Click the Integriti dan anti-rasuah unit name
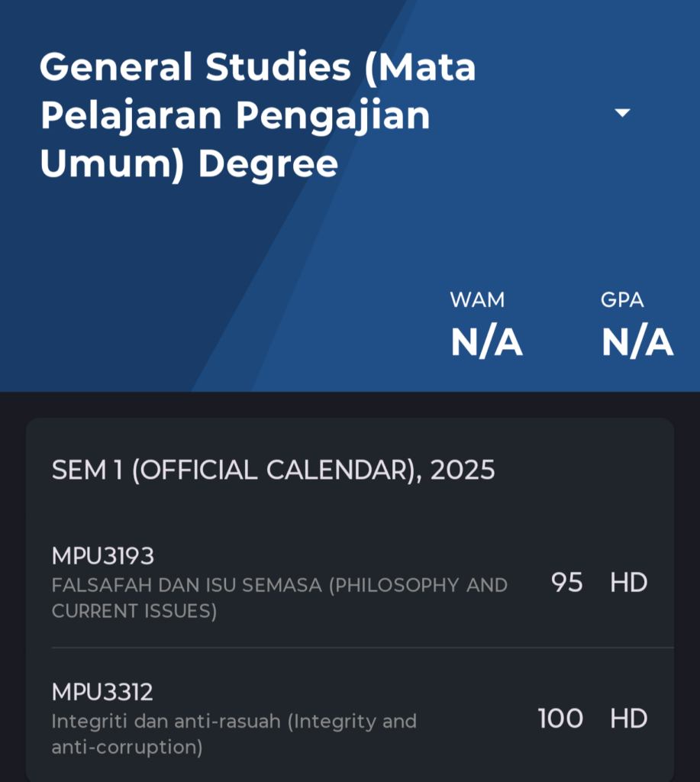This screenshot has height=782, width=700. pyautogui.click(x=234, y=734)
